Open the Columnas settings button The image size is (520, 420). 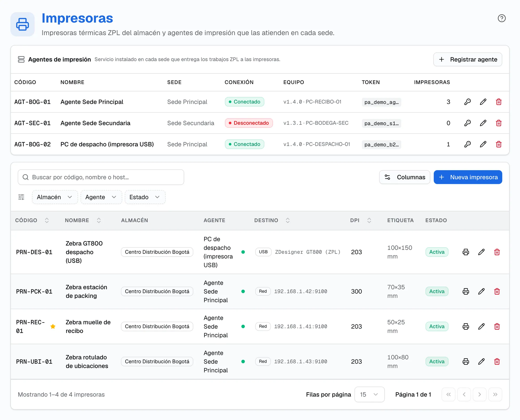pos(405,177)
